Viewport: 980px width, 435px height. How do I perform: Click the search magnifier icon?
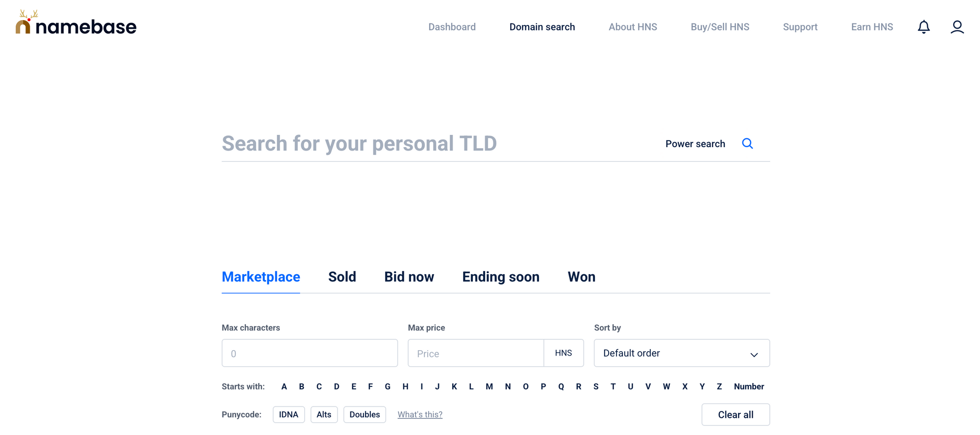(x=747, y=143)
